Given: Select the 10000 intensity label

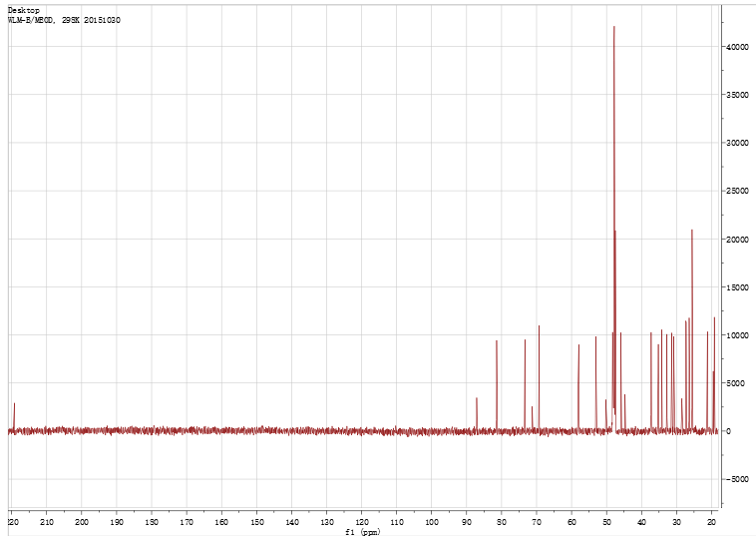Looking at the screenshot, I should (738, 335).
